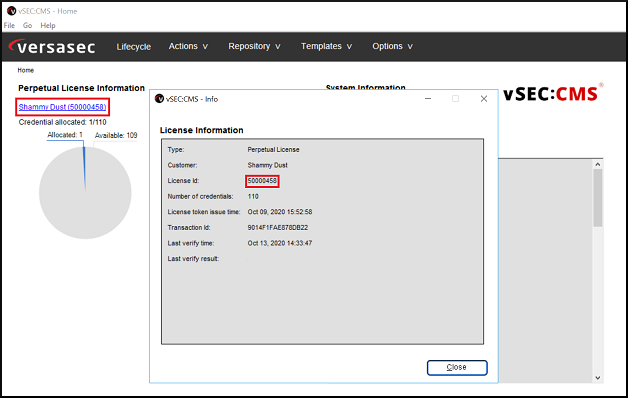This screenshot has width=628, height=398.
Task: Minimize the vSEC:CMS Info dialog
Action: [428, 98]
